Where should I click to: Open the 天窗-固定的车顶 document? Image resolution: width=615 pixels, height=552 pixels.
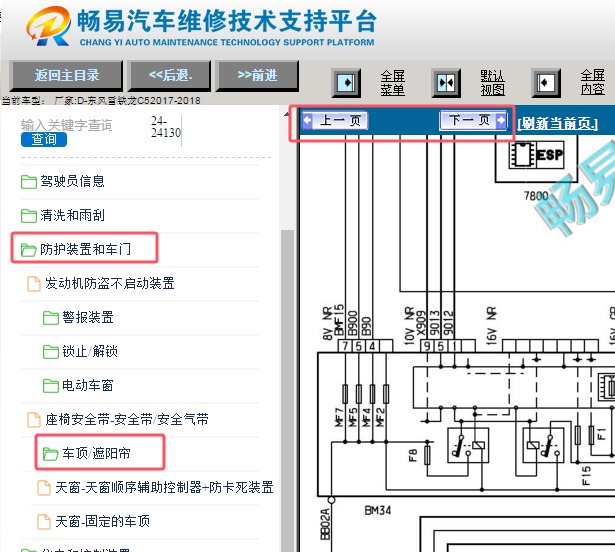tap(102, 521)
